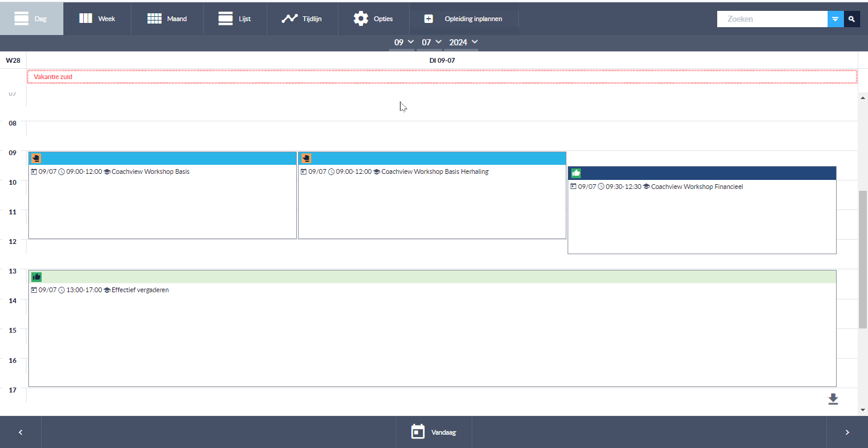This screenshot has height=448, width=868.
Task: Switch to the Dag view tab
Action: coord(31,19)
